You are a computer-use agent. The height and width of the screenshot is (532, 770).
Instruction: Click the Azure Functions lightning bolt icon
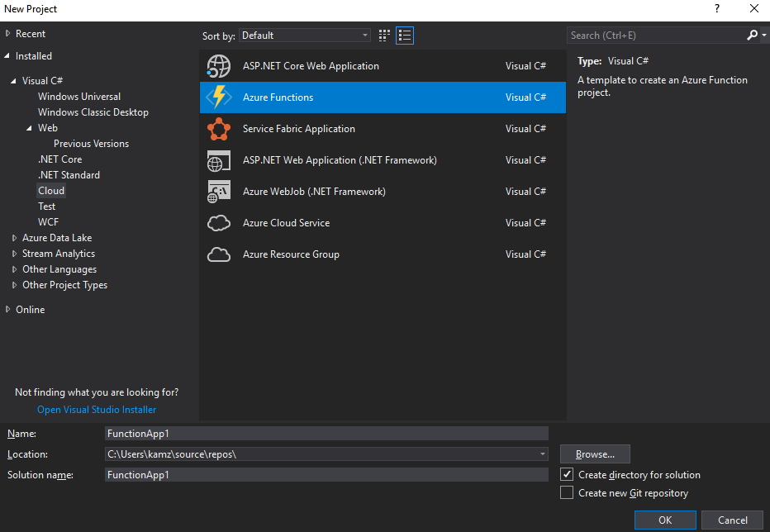[x=219, y=97]
